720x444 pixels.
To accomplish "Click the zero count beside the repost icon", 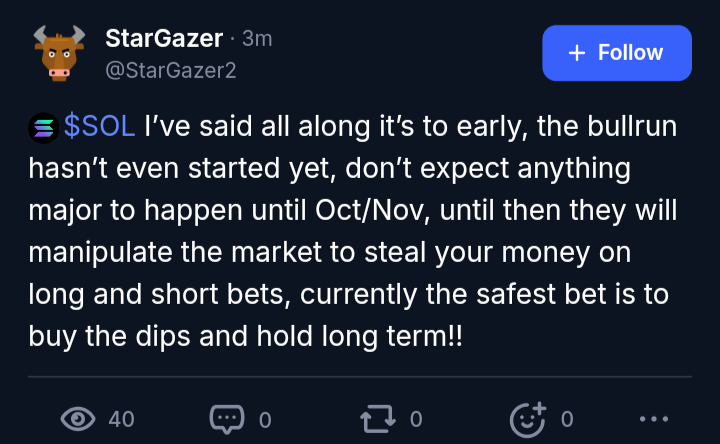I will click(x=416, y=419).
